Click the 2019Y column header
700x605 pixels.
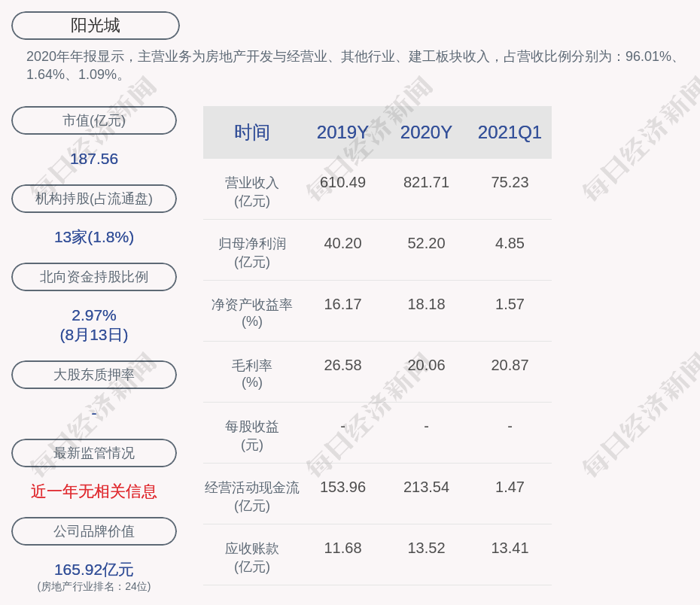[x=342, y=132]
